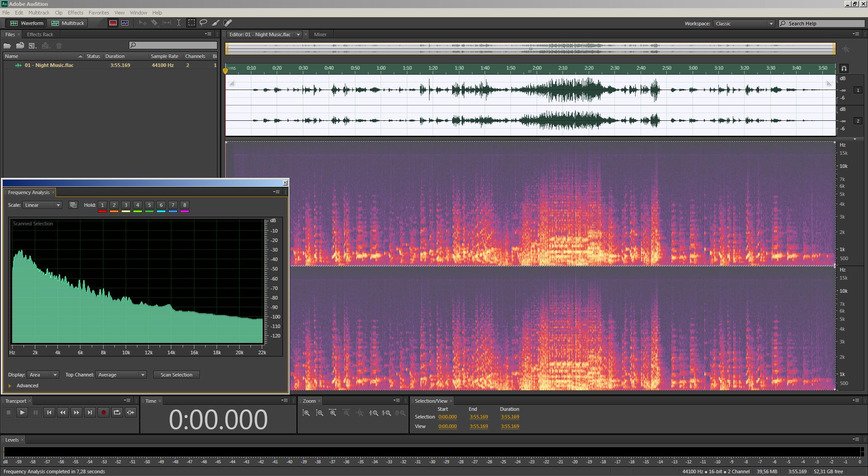Expand the Advanced section
Viewport: 868px width, 476px height.
pyautogui.click(x=10, y=386)
